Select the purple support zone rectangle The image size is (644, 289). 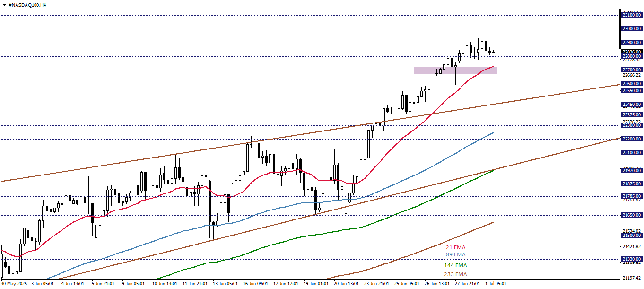455,70
